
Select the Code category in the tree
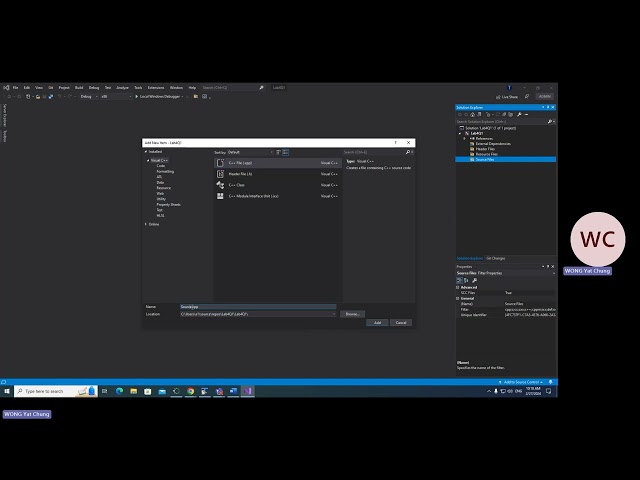(161, 166)
